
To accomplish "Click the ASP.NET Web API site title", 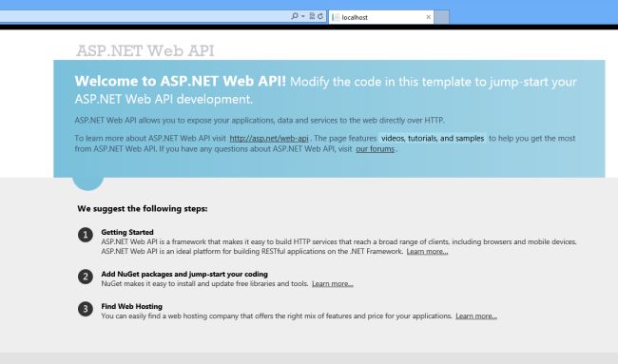I will (145, 50).
